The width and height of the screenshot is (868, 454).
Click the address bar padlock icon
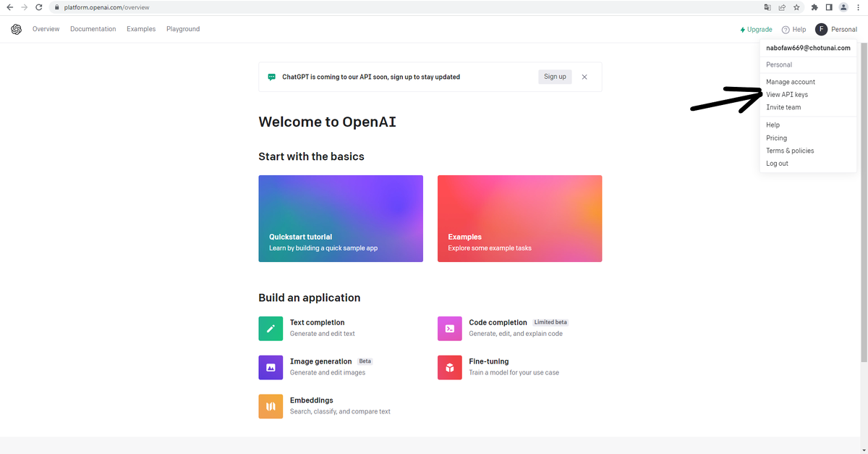(56, 7)
